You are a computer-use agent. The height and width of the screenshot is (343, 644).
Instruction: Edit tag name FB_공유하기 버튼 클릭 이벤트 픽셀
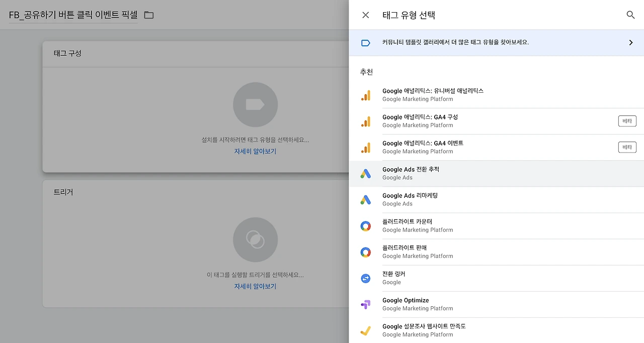(x=73, y=15)
